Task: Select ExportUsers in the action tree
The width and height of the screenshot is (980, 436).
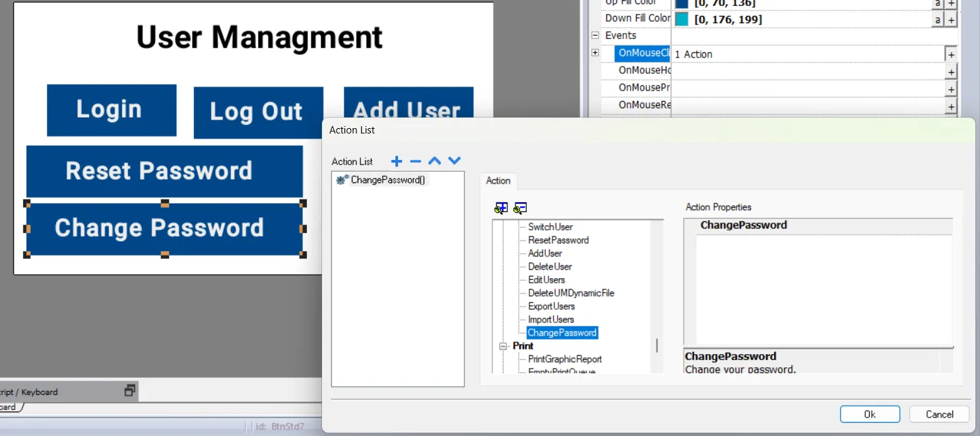Action: click(x=551, y=306)
